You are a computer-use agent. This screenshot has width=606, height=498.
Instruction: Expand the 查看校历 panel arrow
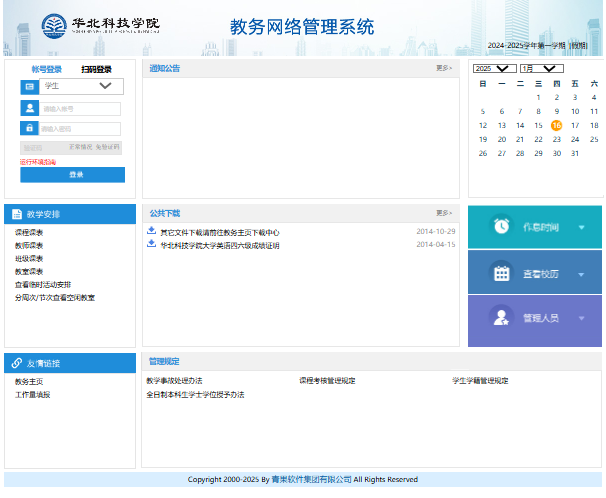tap(581, 273)
